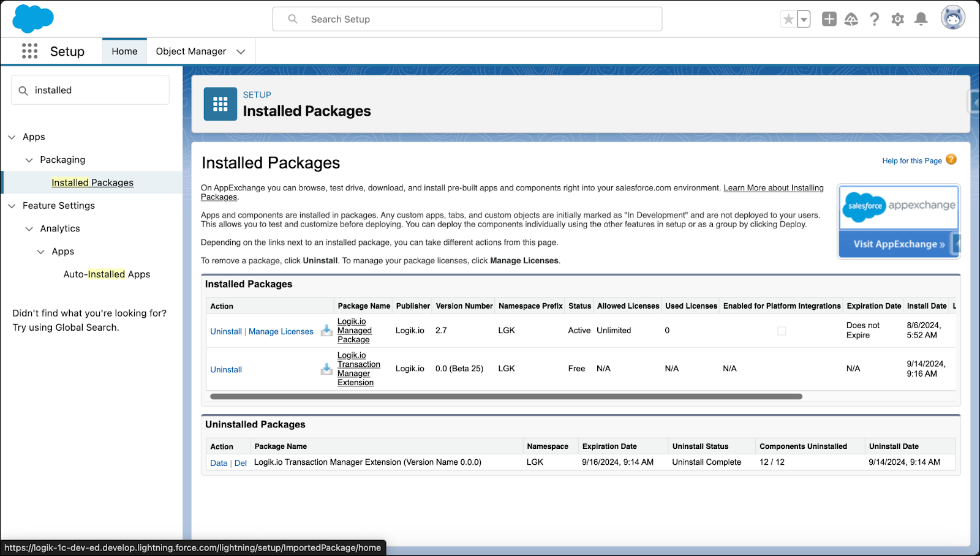
Task: Open the notifications bell
Action: click(921, 19)
